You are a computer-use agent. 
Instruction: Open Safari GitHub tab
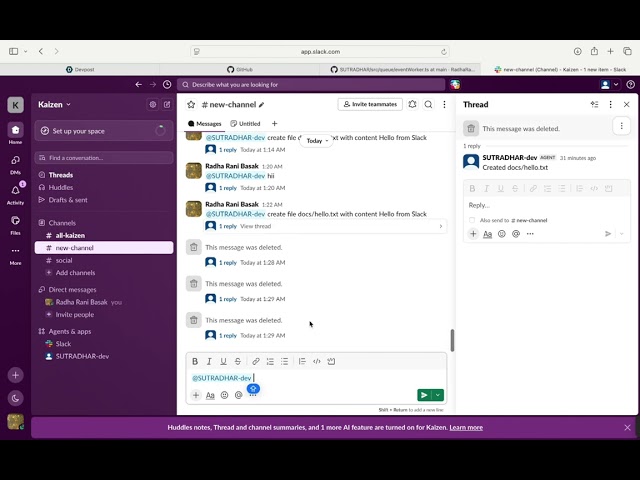tap(240, 69)
